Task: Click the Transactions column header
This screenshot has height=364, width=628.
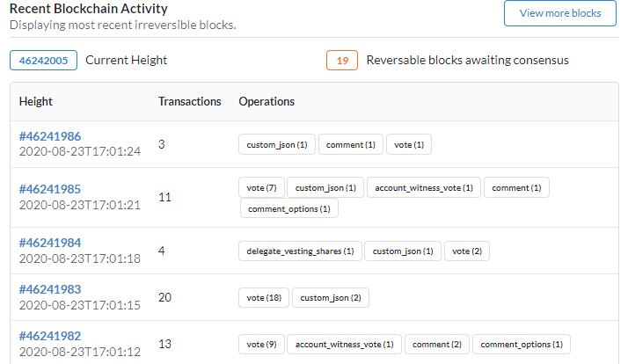Action: pos(189,102)
